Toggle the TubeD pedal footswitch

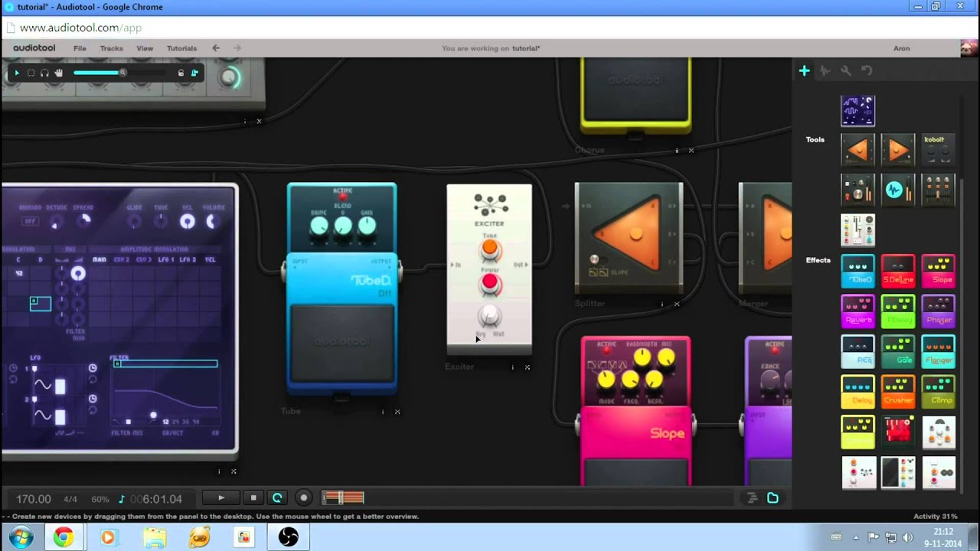pos(342,342)
